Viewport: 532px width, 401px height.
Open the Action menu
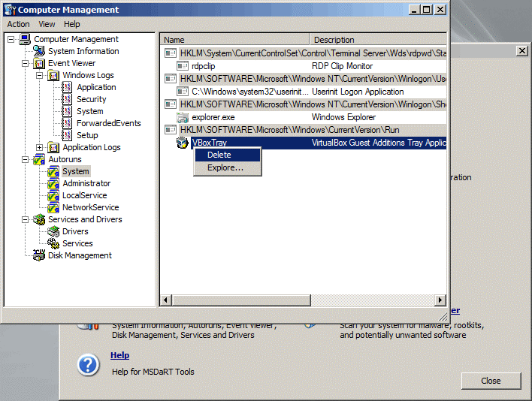pyautogui.click(x=18, y=25)
